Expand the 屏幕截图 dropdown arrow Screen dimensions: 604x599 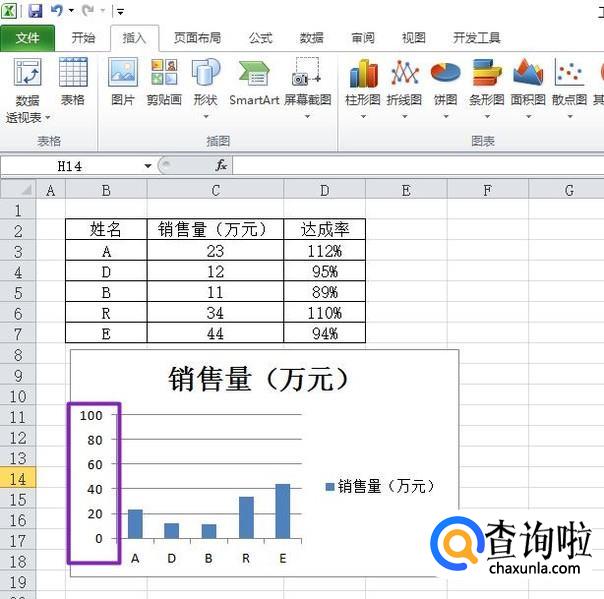coord(307,116)
